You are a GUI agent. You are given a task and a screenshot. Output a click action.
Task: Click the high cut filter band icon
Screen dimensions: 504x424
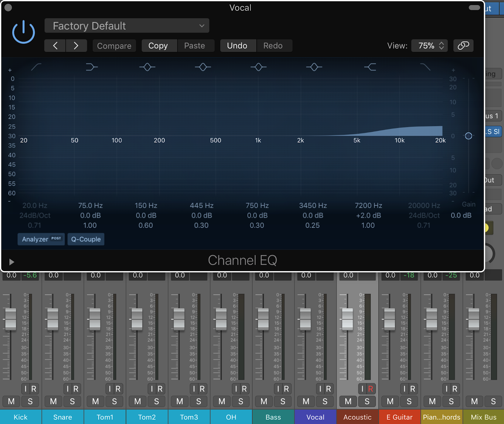click(425, 67)
